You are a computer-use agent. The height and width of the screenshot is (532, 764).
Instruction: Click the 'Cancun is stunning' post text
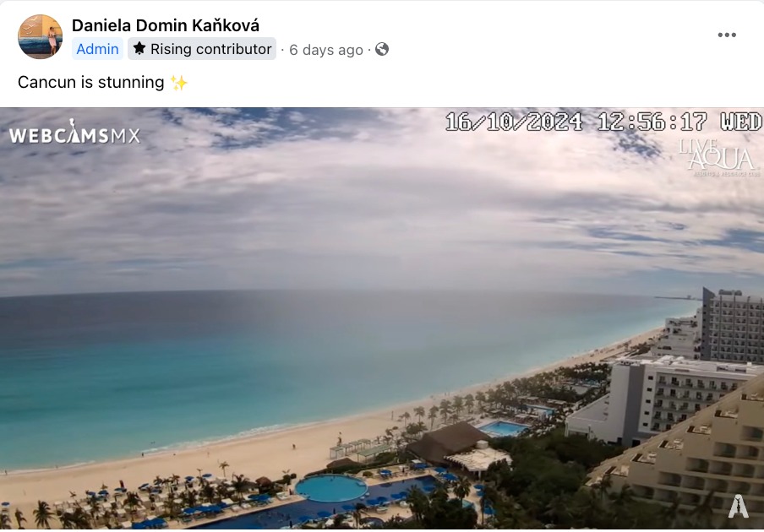tap(91, 82)
